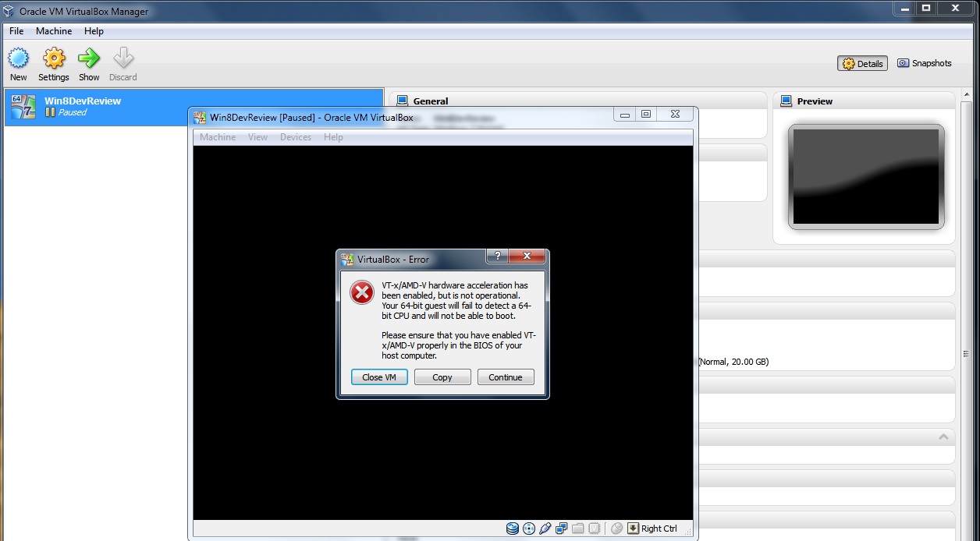Click the General section monitor icon
This screenshot has height=541, width=980.
click(x=403, y=101)
